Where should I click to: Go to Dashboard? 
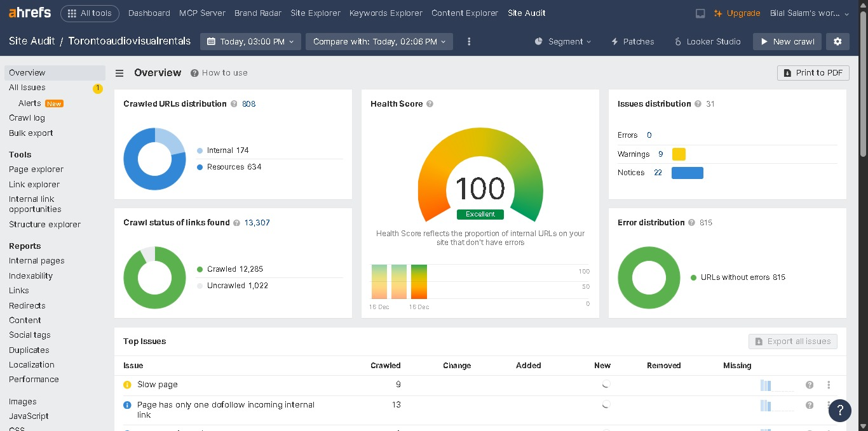point(149,13)
